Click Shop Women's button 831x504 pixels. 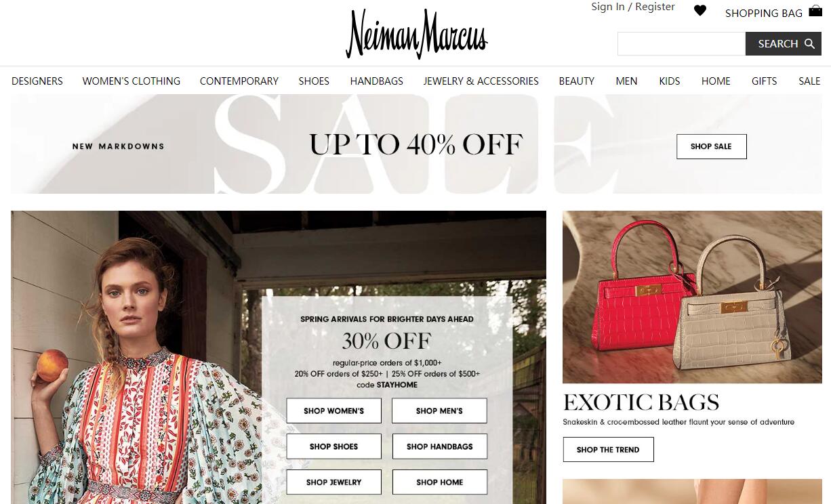pyautogui.click(x=333, y=411)
